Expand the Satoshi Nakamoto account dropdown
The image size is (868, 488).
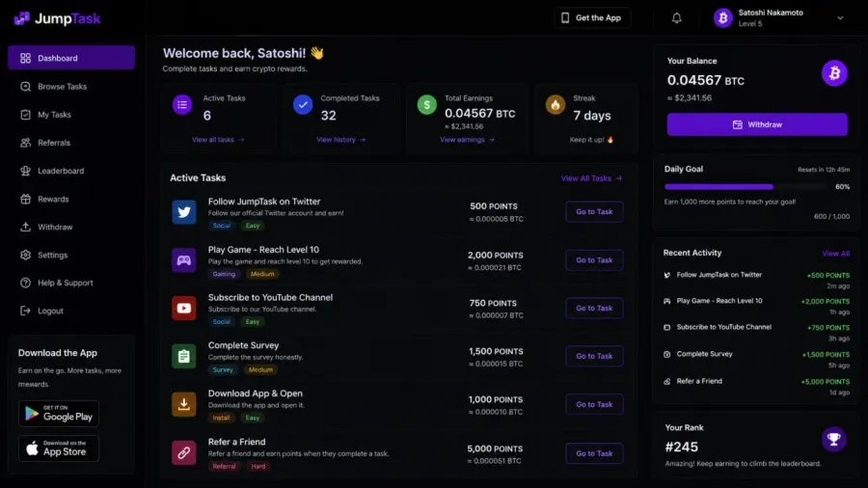[x=840, y=17]
